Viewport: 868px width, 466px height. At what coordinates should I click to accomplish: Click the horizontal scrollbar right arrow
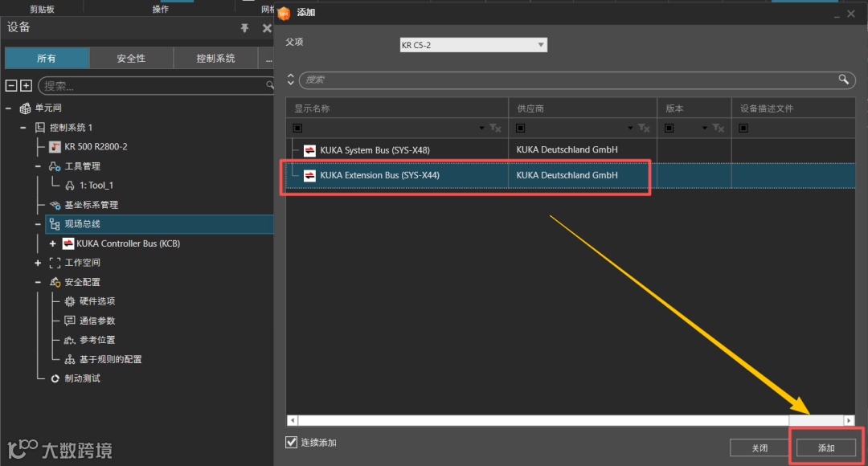click(849, 421)
